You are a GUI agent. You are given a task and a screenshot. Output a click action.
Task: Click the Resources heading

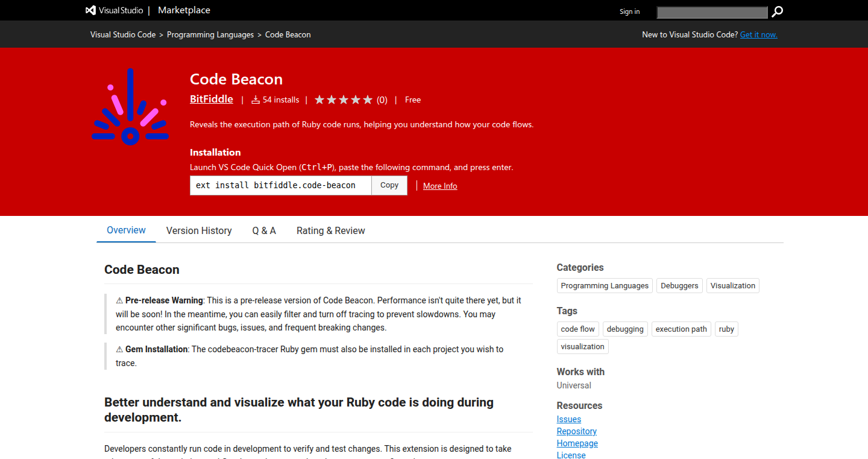point(579,405)
